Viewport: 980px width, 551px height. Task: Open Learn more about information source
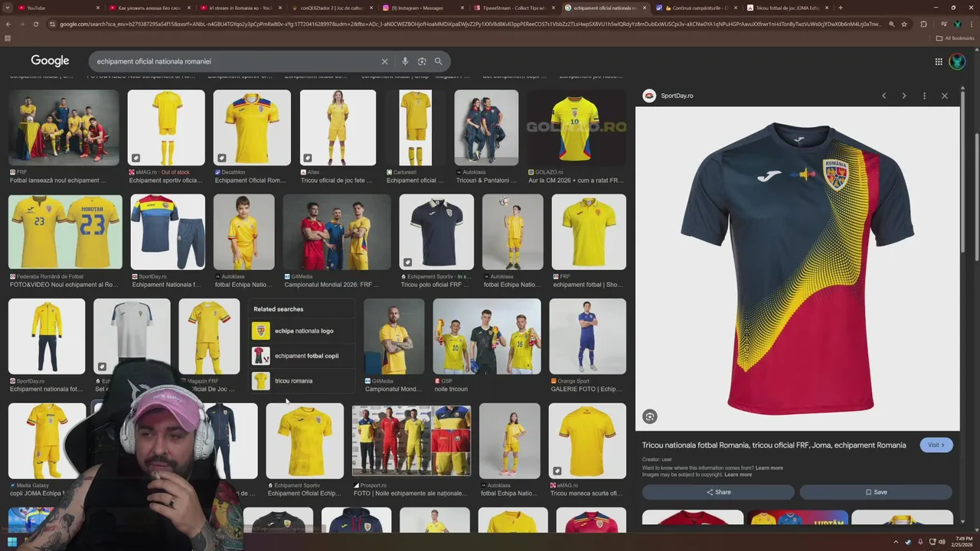coord(769,468)
